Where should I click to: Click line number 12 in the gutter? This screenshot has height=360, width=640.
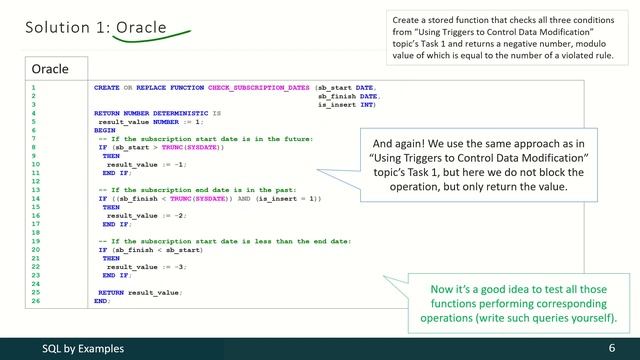click(36, 182)
